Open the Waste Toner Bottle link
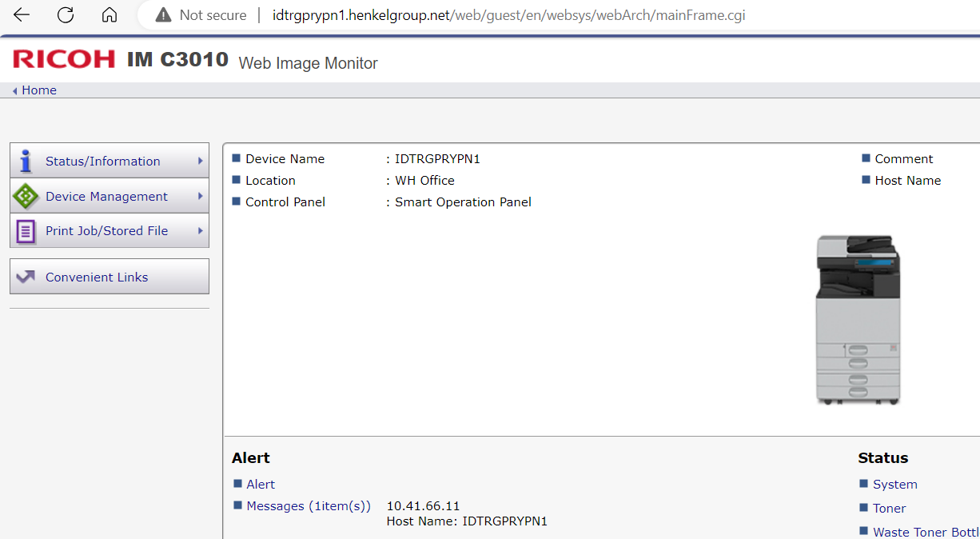This screenshot has height=539, width=980. tap(926, 532)
